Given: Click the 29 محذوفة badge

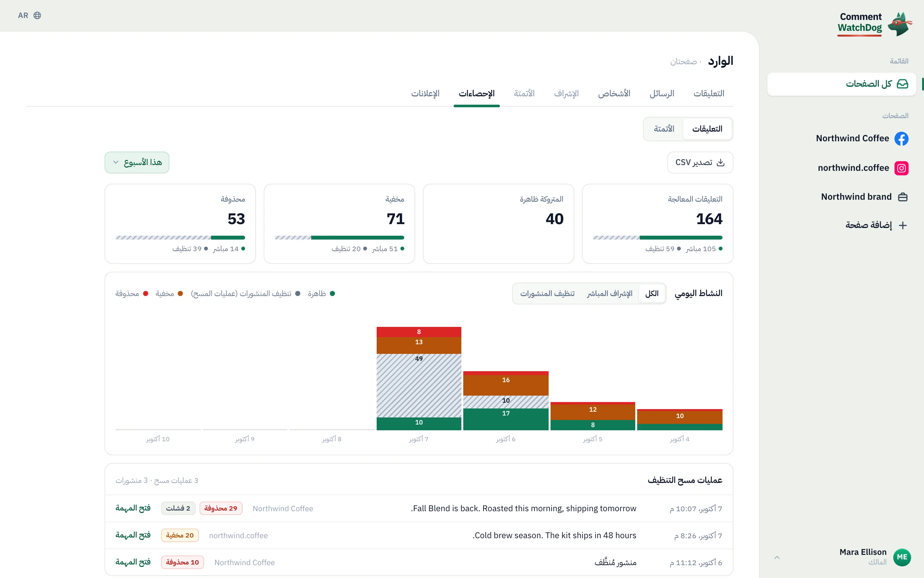Looking at the screenshot, I should tap(221, 508).
